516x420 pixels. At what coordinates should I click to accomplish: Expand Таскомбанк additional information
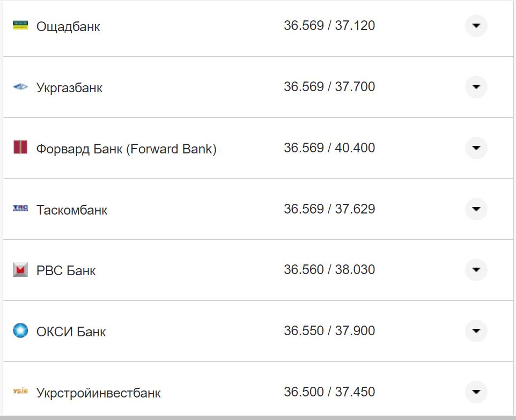(x=476, y=209)
